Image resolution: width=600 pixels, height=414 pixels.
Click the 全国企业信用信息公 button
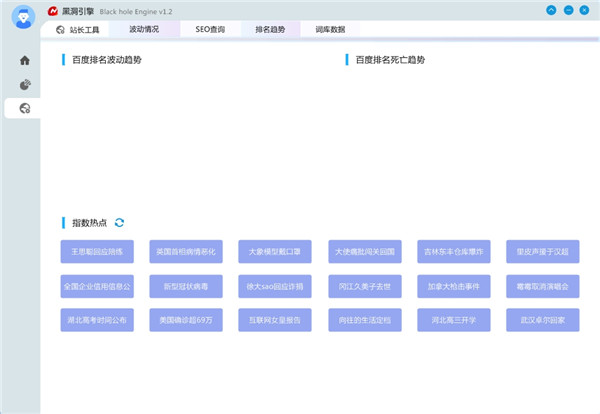click(97, 286)
